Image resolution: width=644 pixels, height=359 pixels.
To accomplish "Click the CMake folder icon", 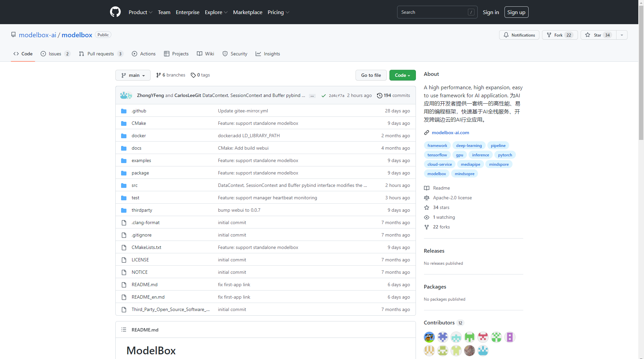I will tap(124, 123).
